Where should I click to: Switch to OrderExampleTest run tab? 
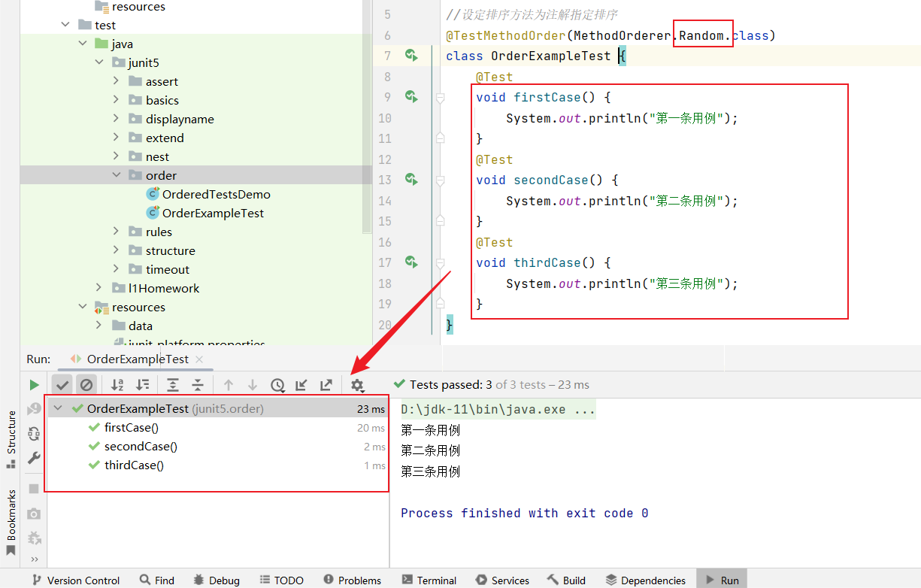click(x=137, y=359)
